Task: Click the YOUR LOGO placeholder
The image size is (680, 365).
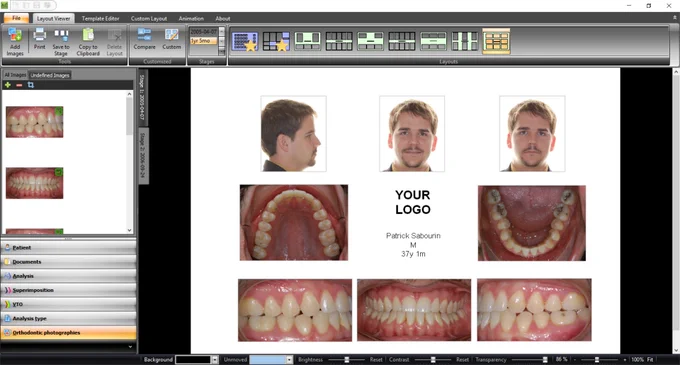Action: pos(413,202)
